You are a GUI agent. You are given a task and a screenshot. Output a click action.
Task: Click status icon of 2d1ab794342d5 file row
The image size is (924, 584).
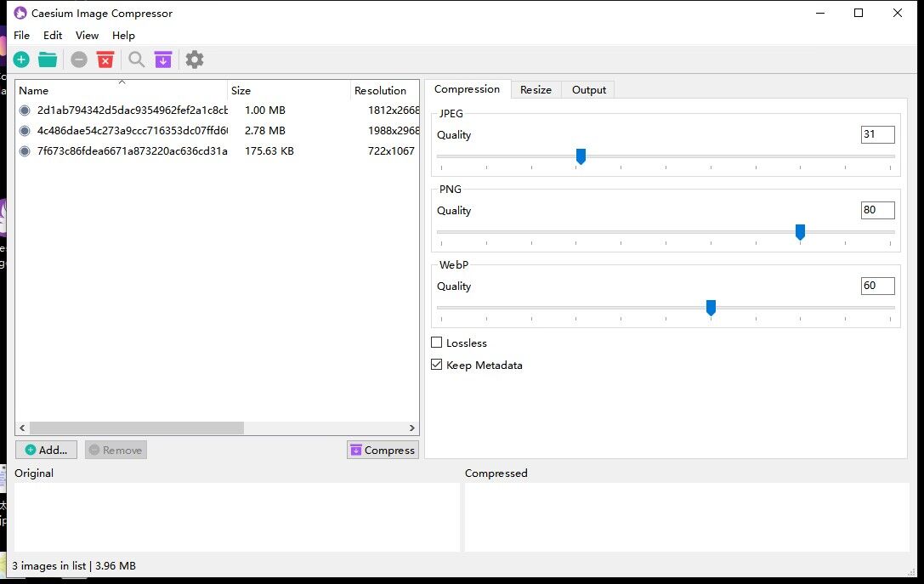pos(25,111)
